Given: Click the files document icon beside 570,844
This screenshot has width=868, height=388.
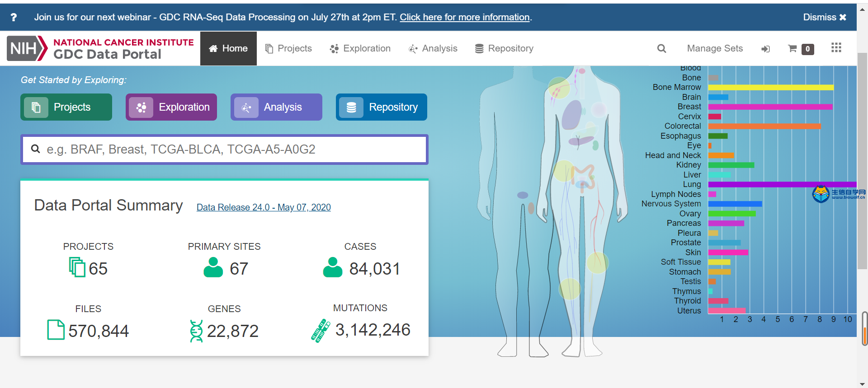Looking at the screenshot, I should point(56,330).
